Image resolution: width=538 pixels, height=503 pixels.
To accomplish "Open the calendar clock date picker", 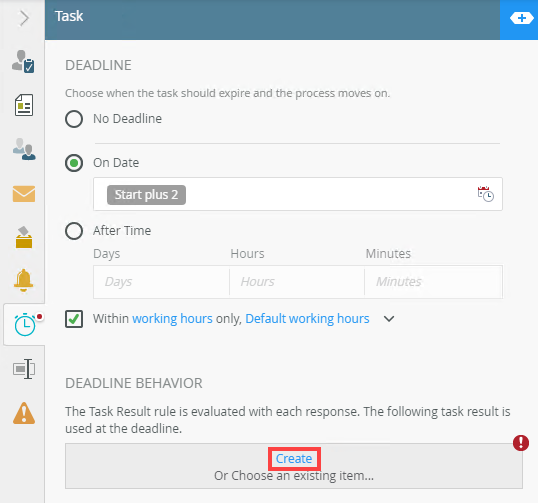I will [486, 194].
